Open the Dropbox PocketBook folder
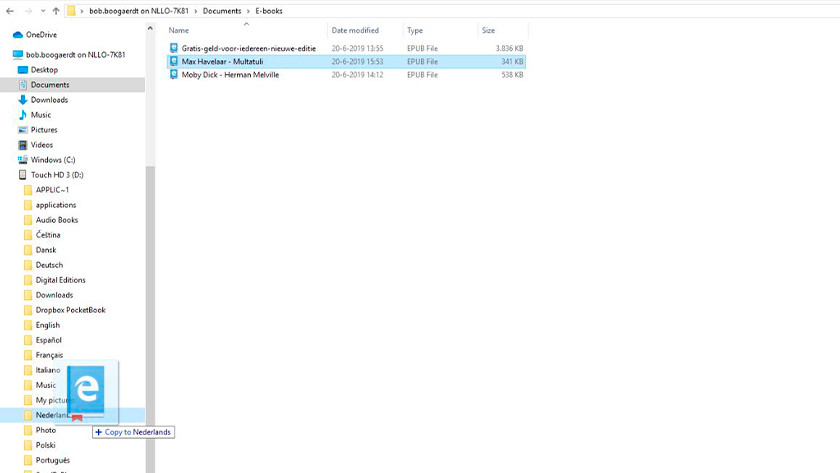Viewport: 840px width, 473px height. point(70,310)
